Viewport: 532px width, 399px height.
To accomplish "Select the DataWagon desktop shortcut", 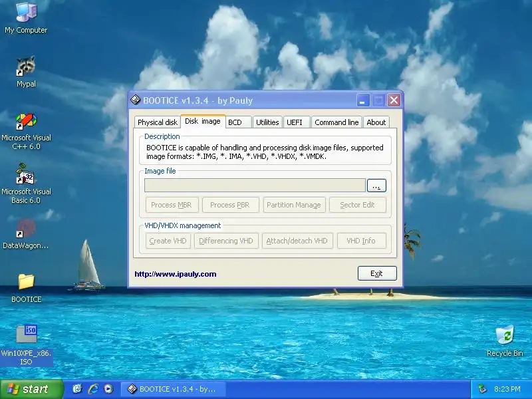I will pyautogui.click(x=26, y=233).
